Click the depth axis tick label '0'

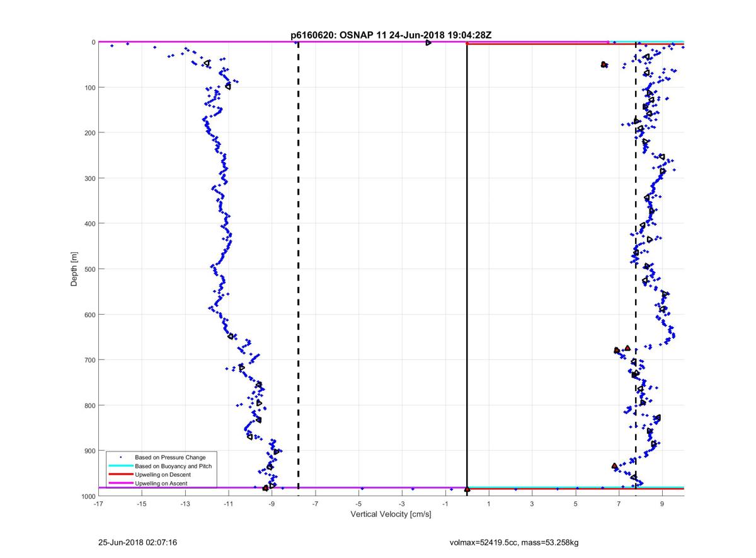point(93,42)
